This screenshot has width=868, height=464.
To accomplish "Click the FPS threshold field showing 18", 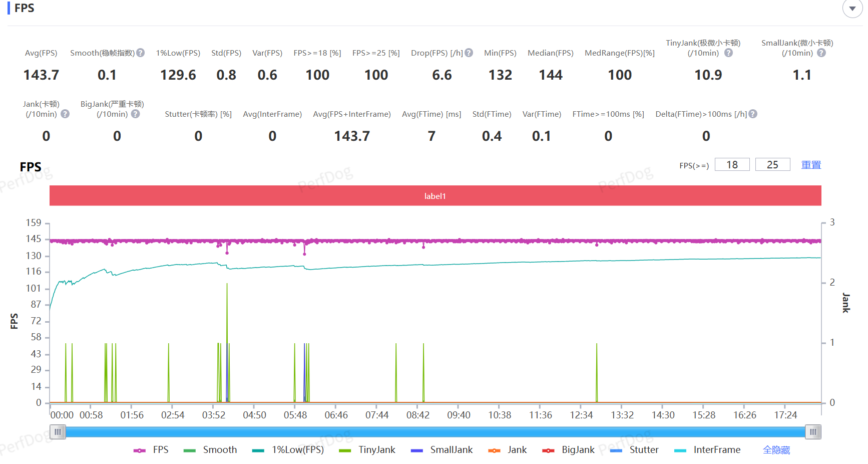I will [732, 165].
